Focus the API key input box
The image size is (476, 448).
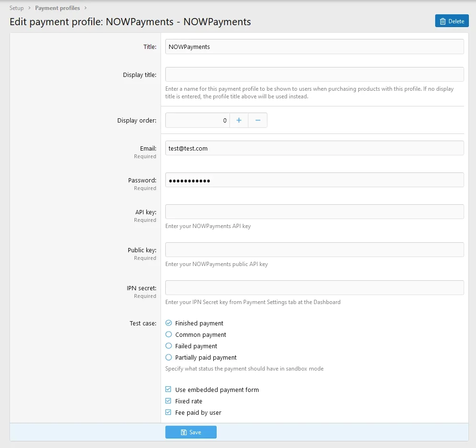coord(314,211)
